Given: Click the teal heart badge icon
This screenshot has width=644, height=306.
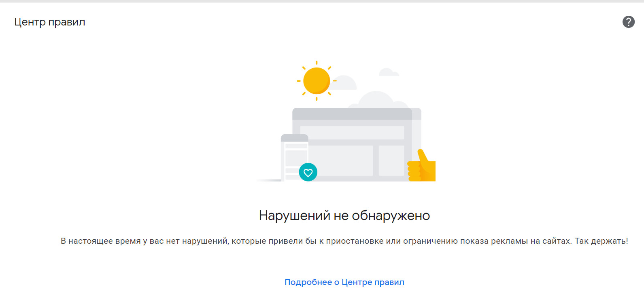Looking at the screenshot, I should pyautogui.click(x=308, y=172).
